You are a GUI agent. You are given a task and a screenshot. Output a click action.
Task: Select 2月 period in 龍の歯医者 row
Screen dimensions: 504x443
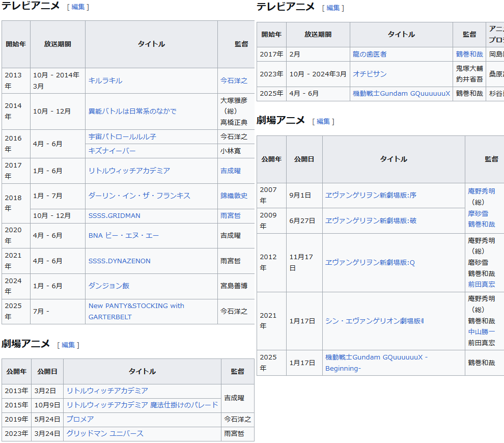tap(295, 54)
